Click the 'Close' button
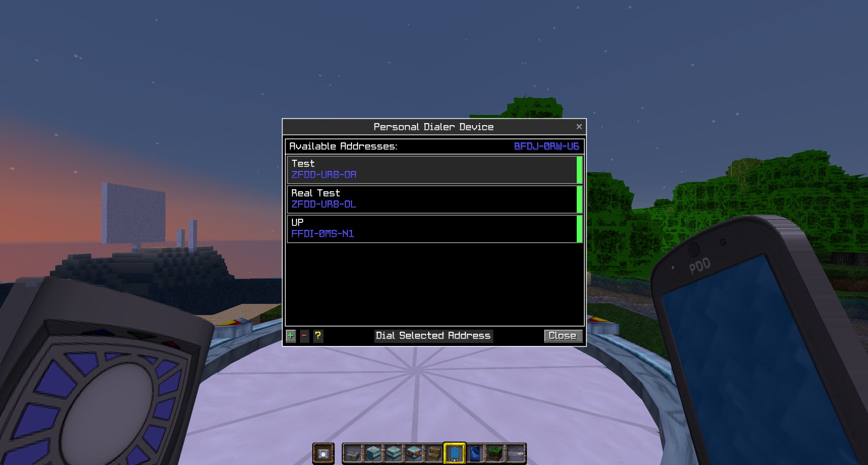 561,335
